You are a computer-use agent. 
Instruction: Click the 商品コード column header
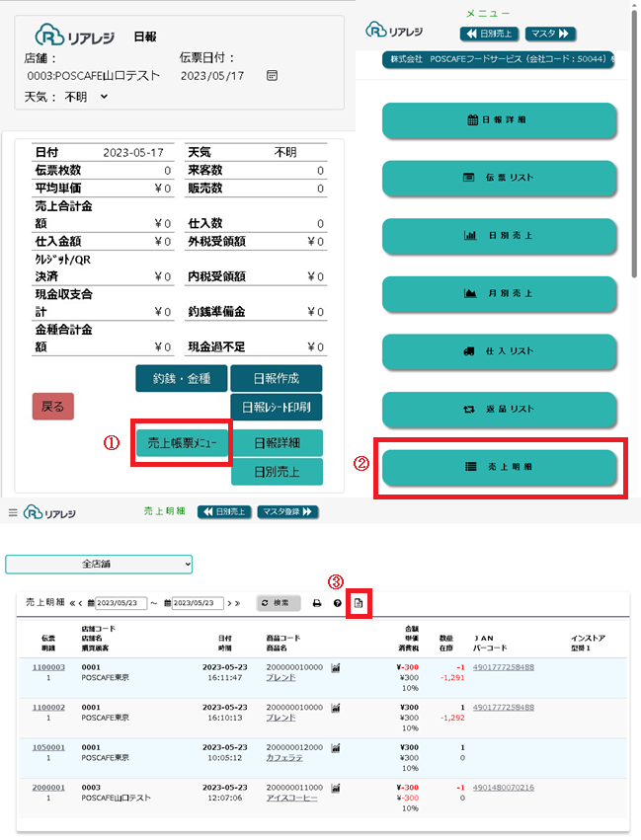tap(283, 639)
